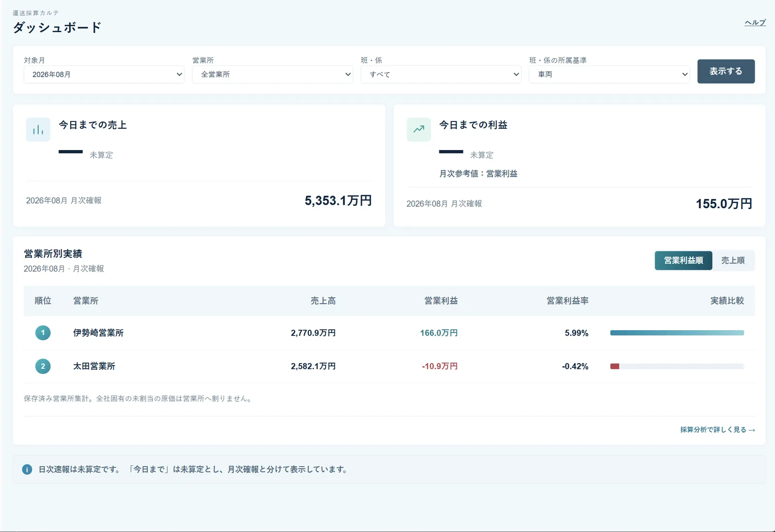The width and height of the screenshot is (775, 532).
Task: Open the 対象月 dropdown showing 2026年08月
Action: point(104,75)
